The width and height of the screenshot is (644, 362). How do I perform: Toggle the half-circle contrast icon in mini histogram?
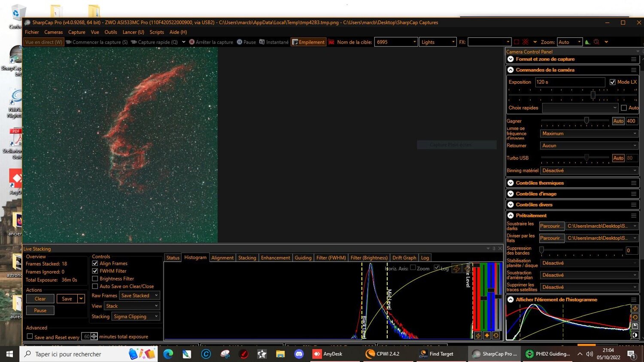pos(635,335)
